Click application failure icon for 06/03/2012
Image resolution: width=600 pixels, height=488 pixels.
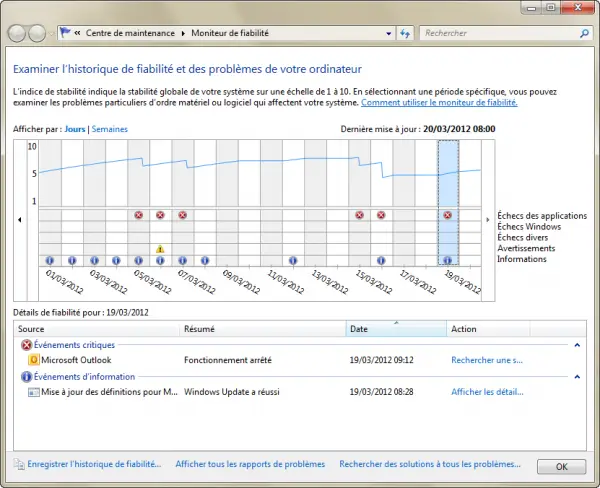160,215
